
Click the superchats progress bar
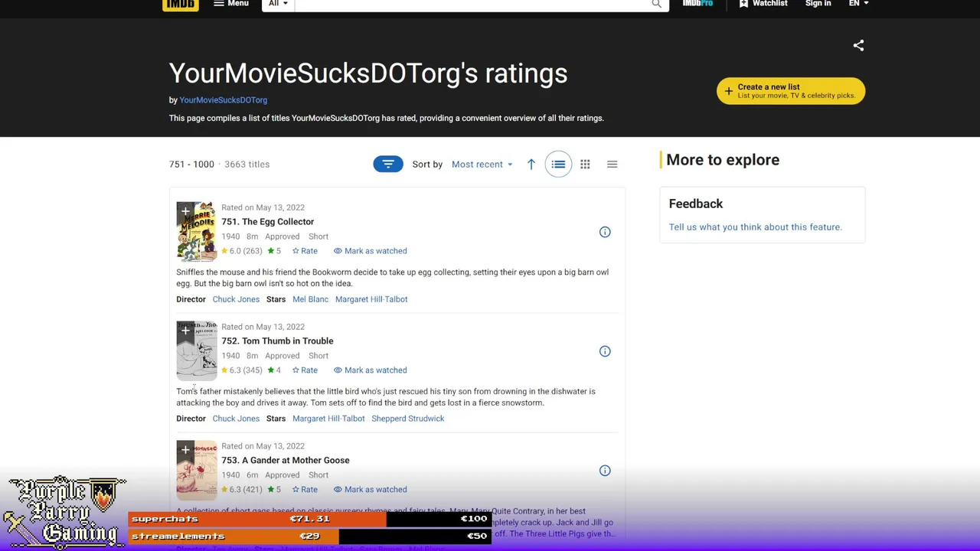tap(309, 519)
